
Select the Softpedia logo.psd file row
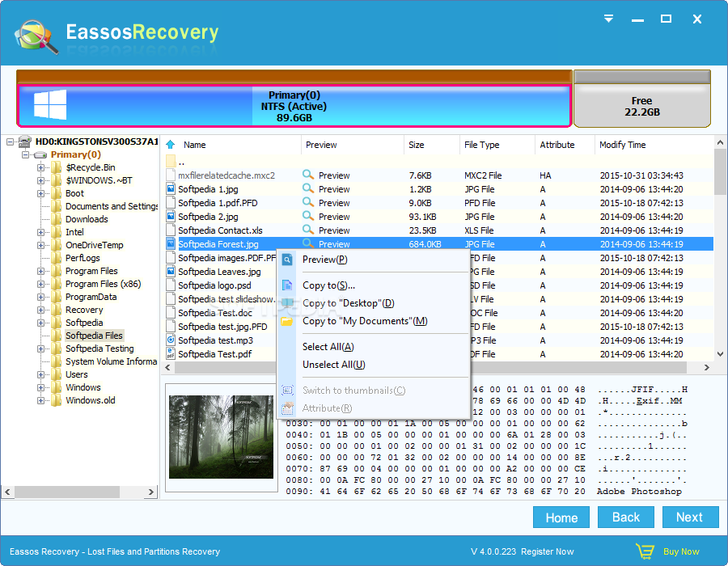(214, 285)
